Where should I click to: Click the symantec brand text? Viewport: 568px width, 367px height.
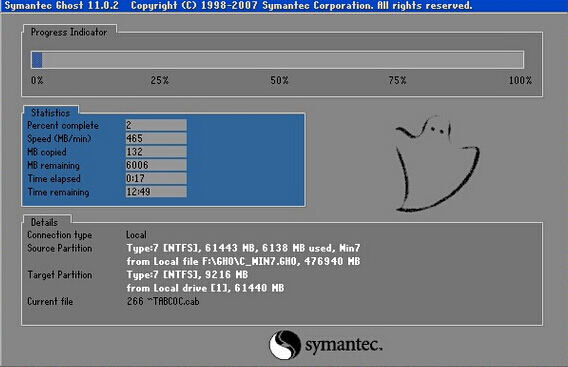pos(343,345)
